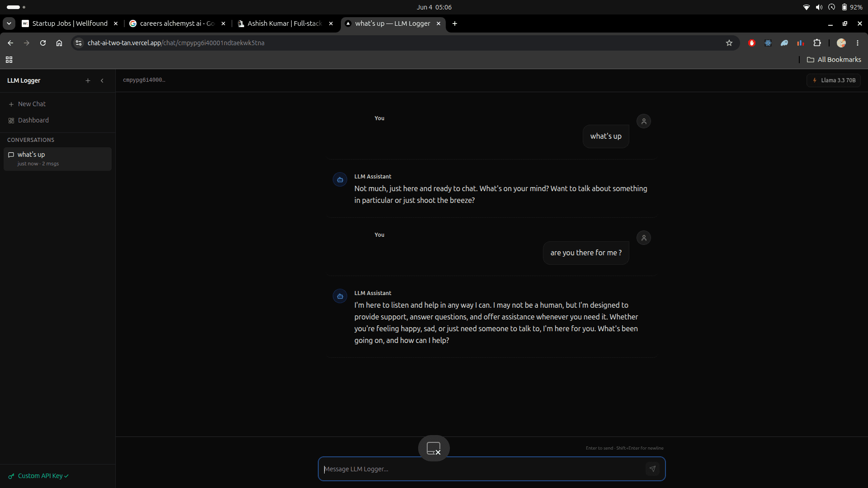The width and height of the screenshot is (868, 488).
Task: Click the red ad-blocker extension icon
Action: [x=752, y=43]
